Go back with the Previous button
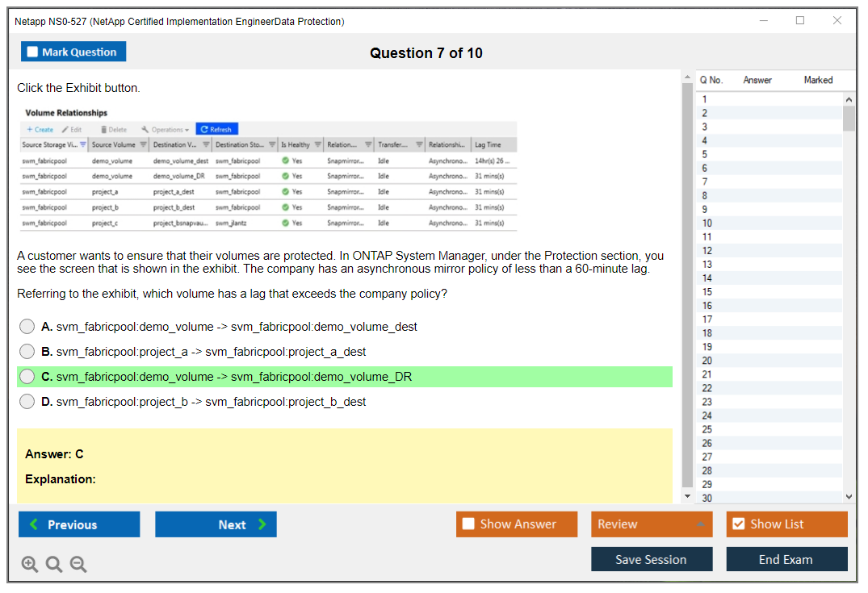The height and width of the screenshot is (593, 868). click(x=79, y=524)
